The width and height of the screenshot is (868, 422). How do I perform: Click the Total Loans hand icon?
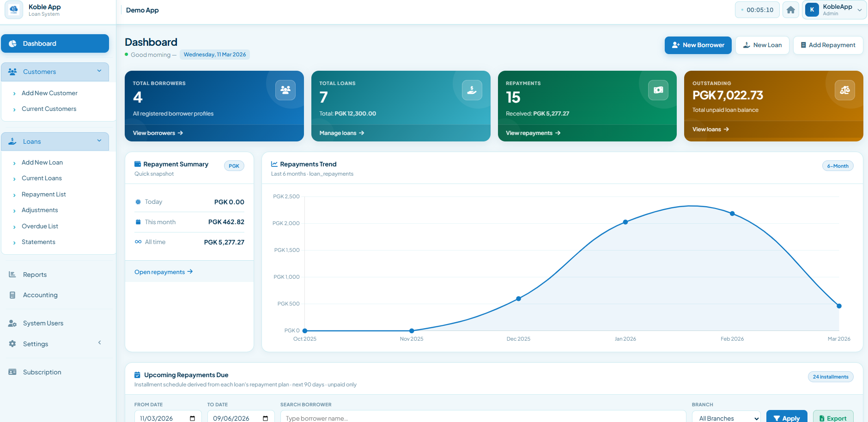pyautogui.click(x=472, y=90)
